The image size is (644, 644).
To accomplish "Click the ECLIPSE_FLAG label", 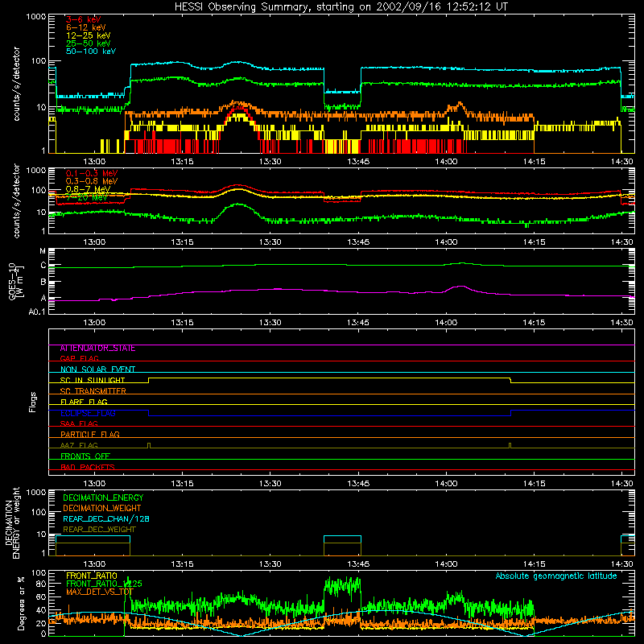I will pyautogui.click(x=88, y=413).
